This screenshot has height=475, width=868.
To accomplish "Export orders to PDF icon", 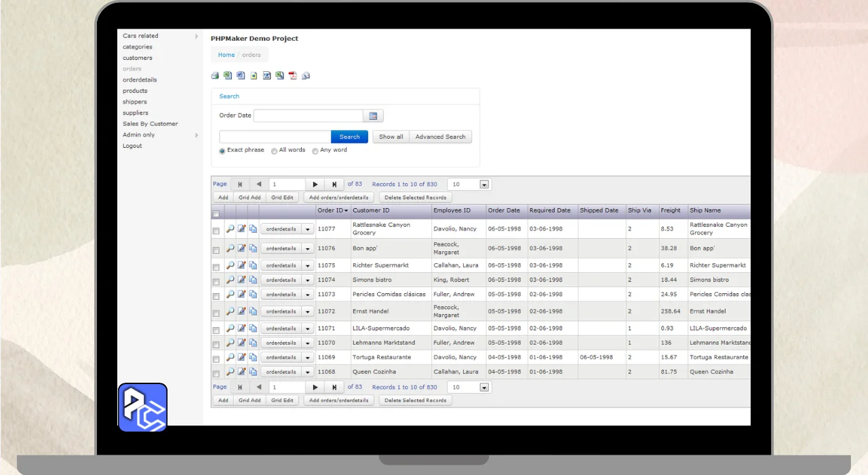I will 293,75.
